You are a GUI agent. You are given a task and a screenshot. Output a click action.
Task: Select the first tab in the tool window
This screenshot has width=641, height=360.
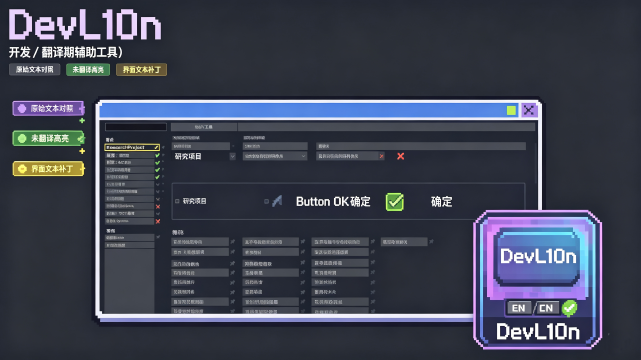coord(204,127)
